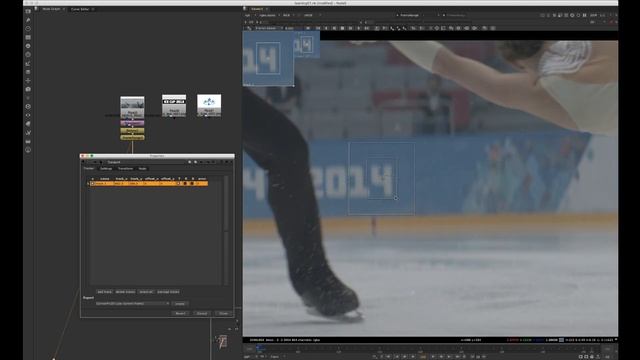Image resolution: width=640 pixels, height=360 pixels.
Task: Open the rgba.alpha channel dropdown in viewer
Action: pyautogui.click(x=269, y=15)
